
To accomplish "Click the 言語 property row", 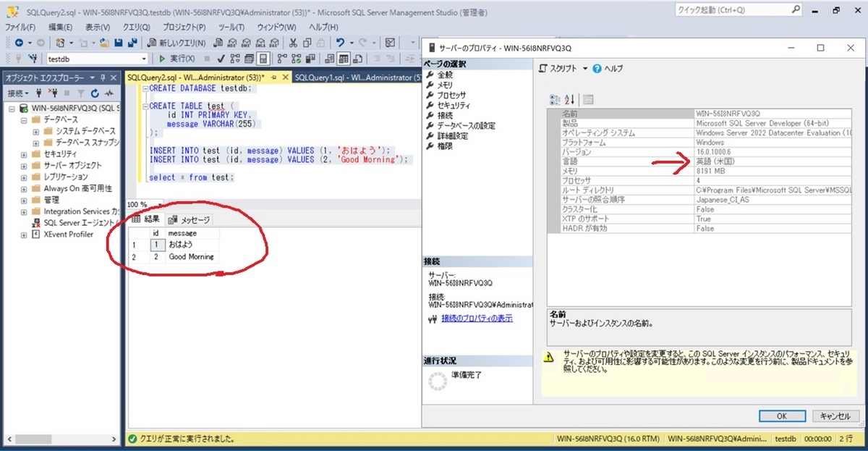I will tap(700, 161).
